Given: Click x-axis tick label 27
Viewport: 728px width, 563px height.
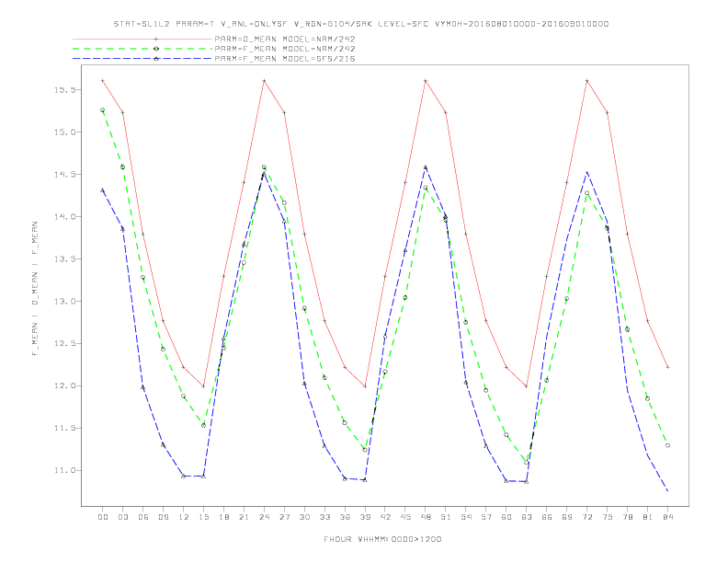Looking at the screenshot, I should click(x=285, y=517).
